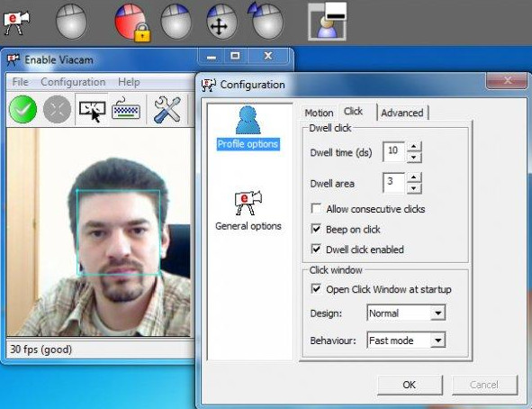The image size is (532, 409).
Task: Click the hide click window person icon
Action: [x=328, y=22]
